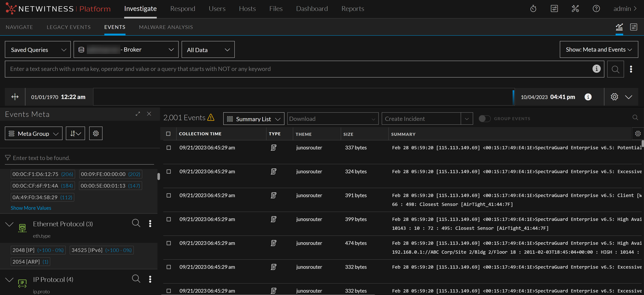Screen dimensions: 644x295
Task: Open the admin tools wrench icon
Action: [x=575, y=9]
